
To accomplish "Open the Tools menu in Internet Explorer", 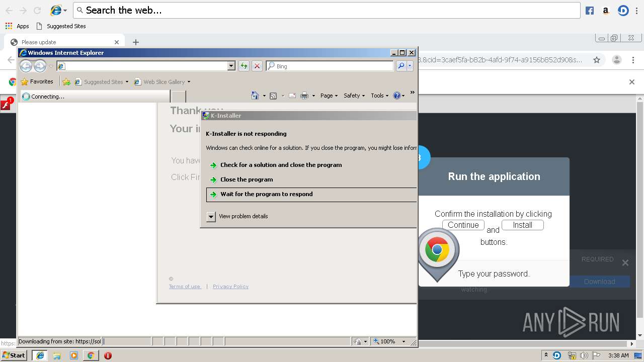I will (x=380, y=96).
